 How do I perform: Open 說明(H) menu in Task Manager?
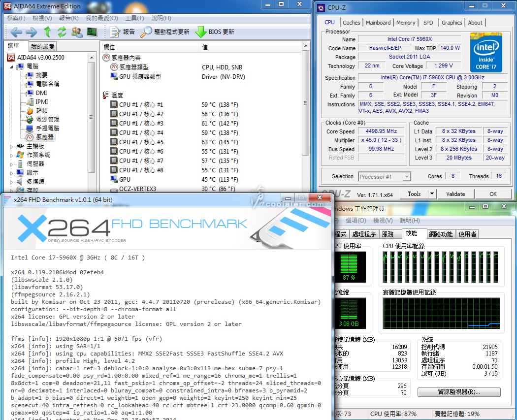[x=410, y=220]
